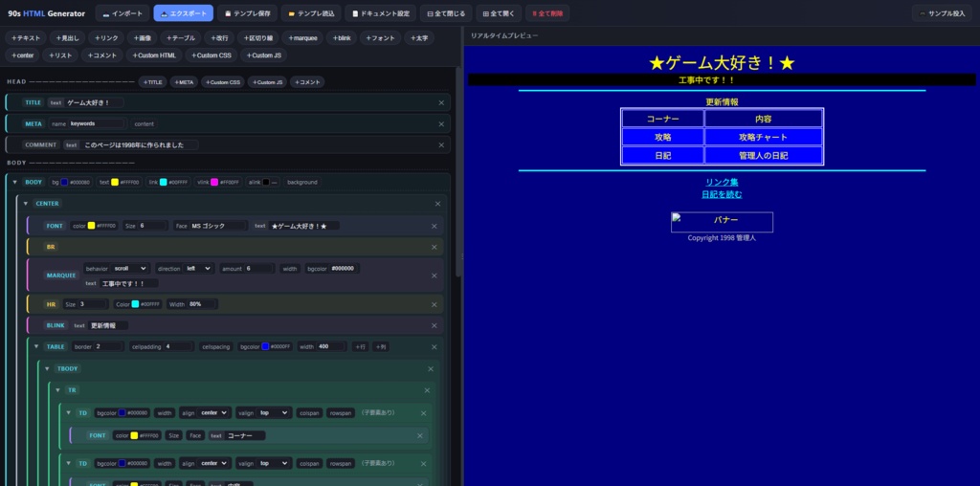Edit the MARQUEE amount field
Viewport: 980px width, 486px height.
(259, 268)
